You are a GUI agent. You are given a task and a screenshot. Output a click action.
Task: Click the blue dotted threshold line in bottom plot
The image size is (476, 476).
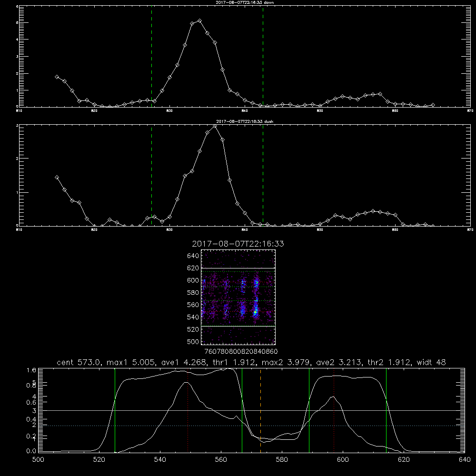[x=251, y=426]
